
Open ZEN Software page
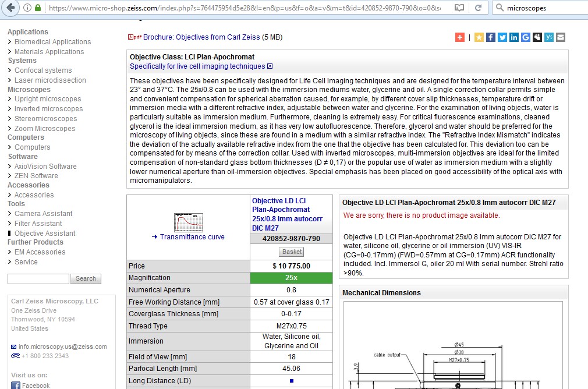coord(36,175)
